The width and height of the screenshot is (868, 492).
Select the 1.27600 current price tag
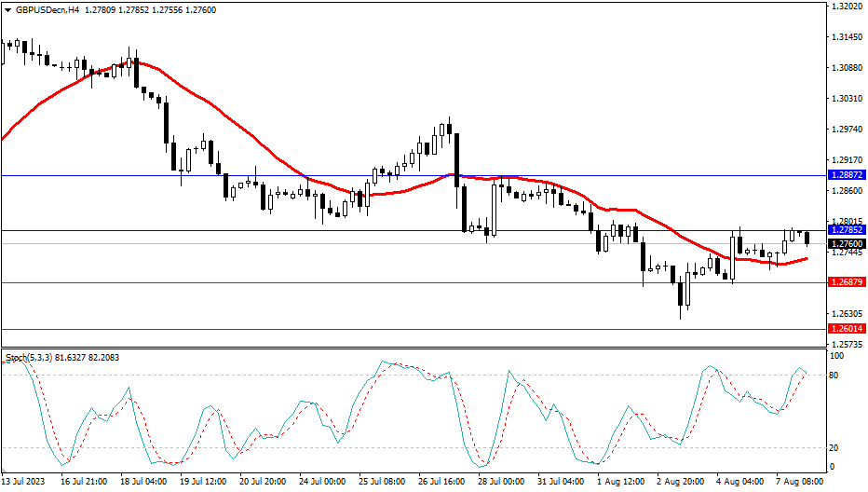(x=847, y=243)
